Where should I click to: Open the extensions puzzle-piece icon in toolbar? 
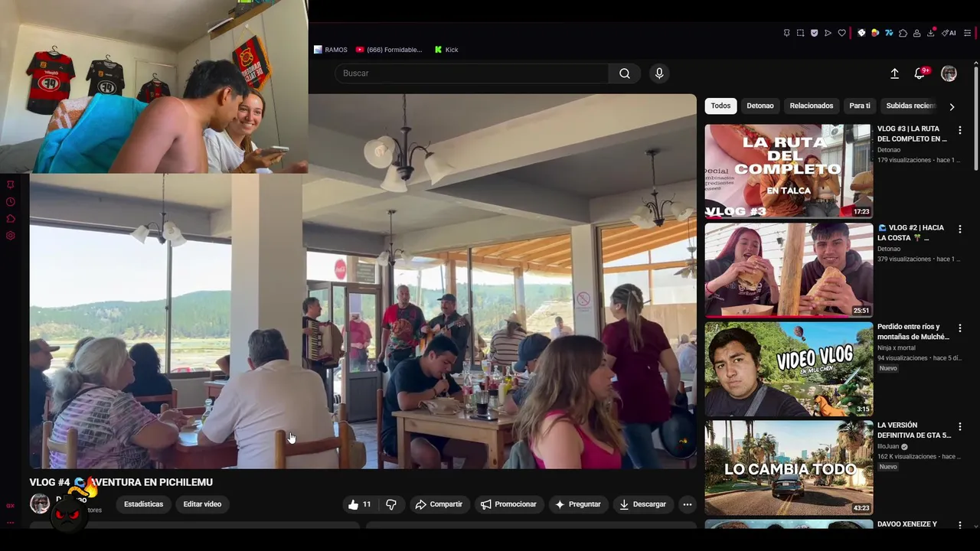click(x=903, y=33)
